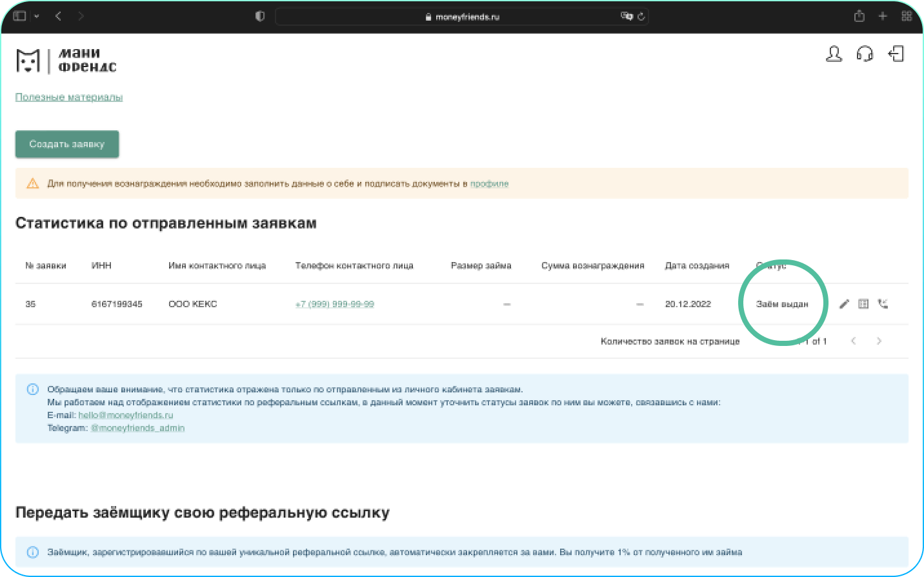Viewport: 924px width, 577px height.
Task: Click Создать заявку button
Action: [66, 144]
